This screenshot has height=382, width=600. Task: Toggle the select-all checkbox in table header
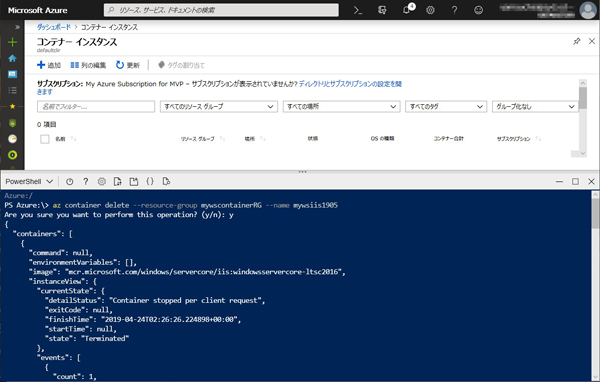point(45,139)
